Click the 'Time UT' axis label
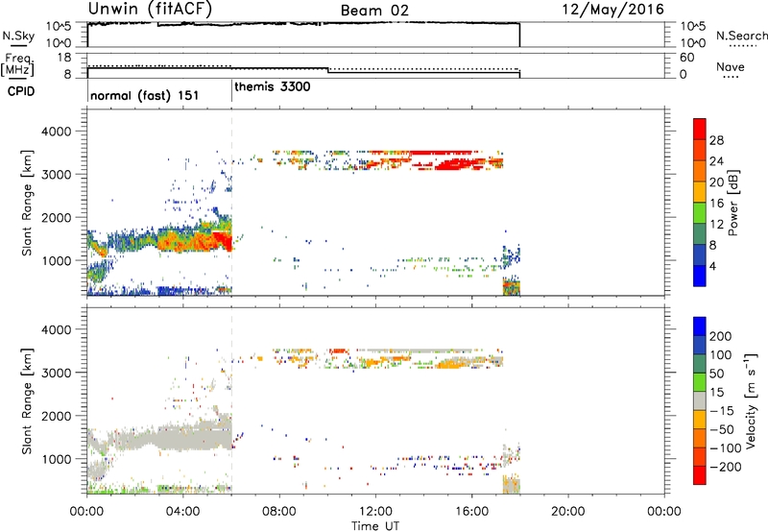The width and height of the screenshot is (768, 532). (x=375, y=526)
